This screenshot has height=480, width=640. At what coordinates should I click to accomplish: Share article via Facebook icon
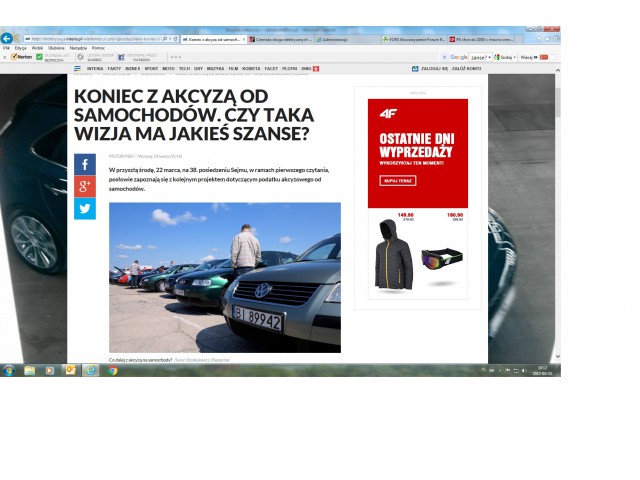(85, 164)
